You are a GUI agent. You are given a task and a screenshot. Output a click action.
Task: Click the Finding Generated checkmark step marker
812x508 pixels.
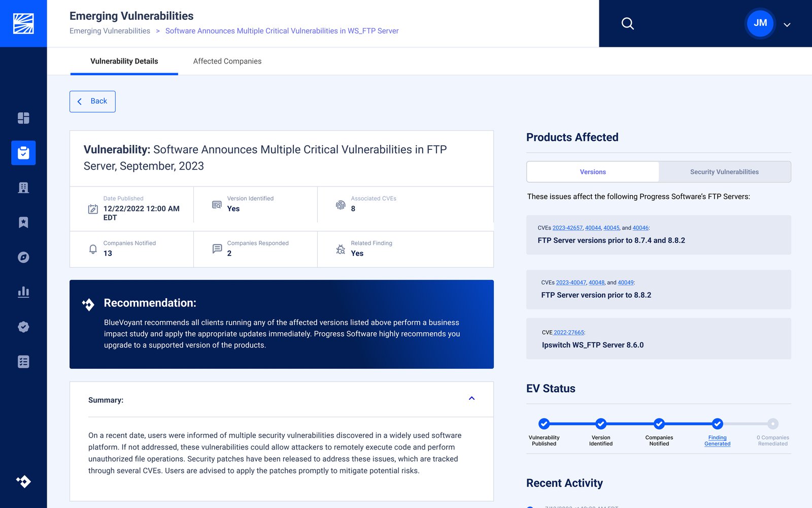click(717, 424)
